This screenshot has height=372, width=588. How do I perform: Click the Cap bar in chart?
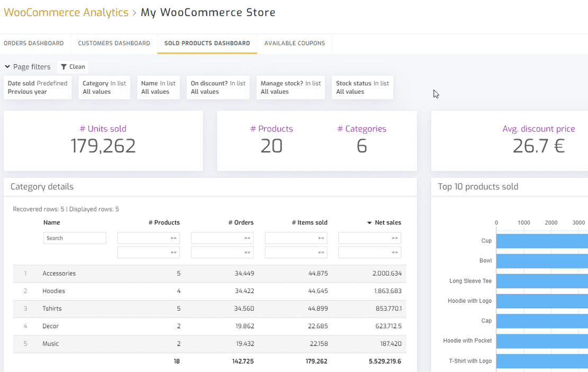[542, 321]
